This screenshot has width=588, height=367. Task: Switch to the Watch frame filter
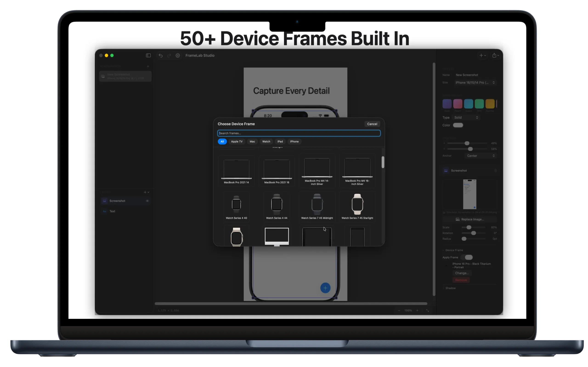pyautogui.click(x=266, y=142)
